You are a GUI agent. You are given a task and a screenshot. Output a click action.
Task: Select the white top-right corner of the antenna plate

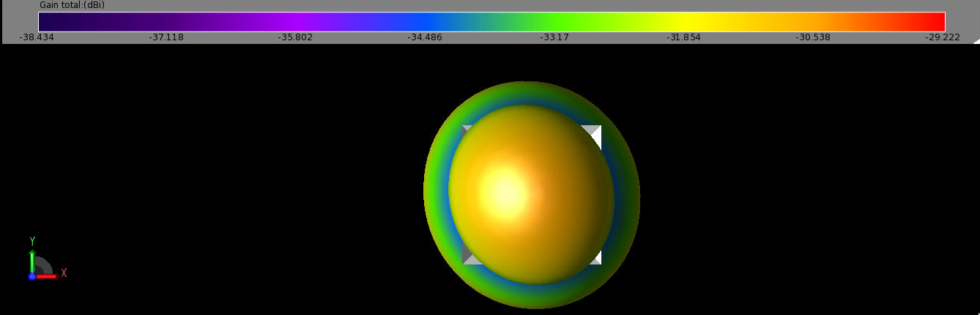click(x=593, y=135)
